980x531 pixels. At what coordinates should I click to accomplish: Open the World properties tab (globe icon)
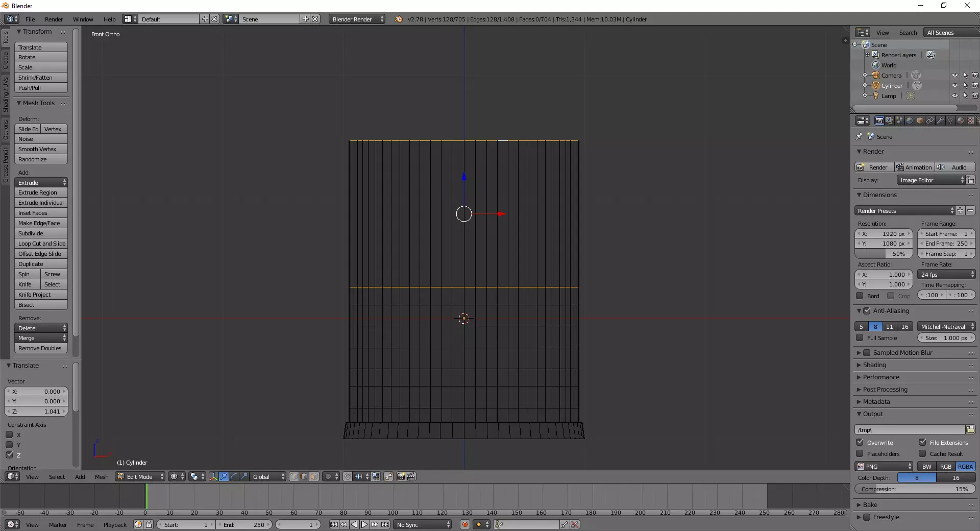910,120
